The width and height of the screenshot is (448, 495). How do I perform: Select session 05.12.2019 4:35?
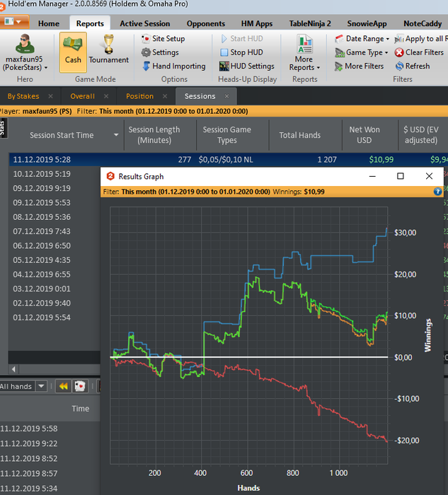pyautogui.click(x=42, y=260)
